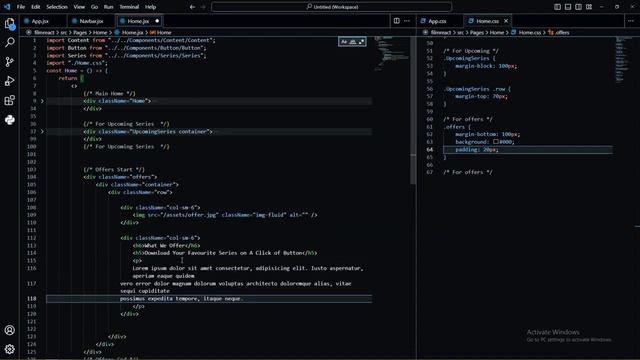Open the Python activity bar view
This screenshot has height=360, width=640.
[10, 120]
